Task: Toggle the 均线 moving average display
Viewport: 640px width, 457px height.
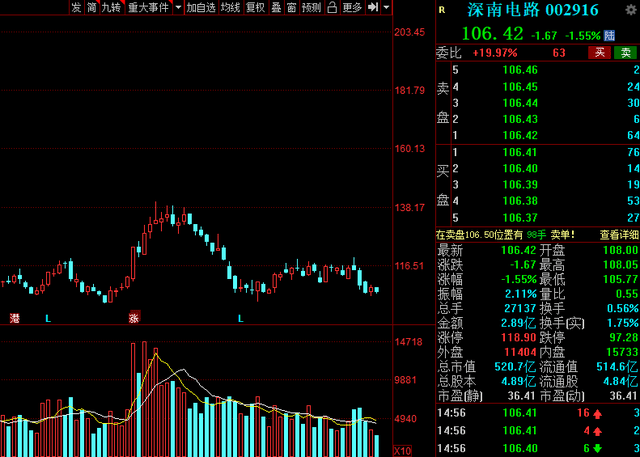Action: [230, 8]
